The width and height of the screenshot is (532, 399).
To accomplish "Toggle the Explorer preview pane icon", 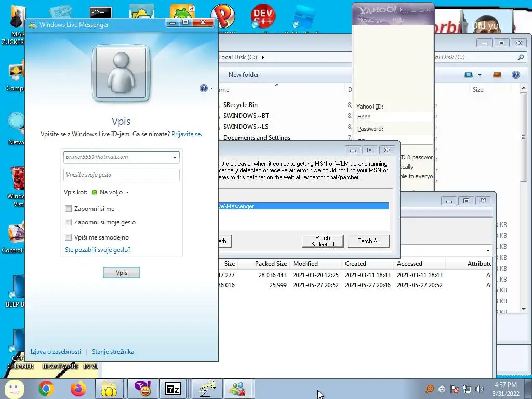I will tap(497, 75).
